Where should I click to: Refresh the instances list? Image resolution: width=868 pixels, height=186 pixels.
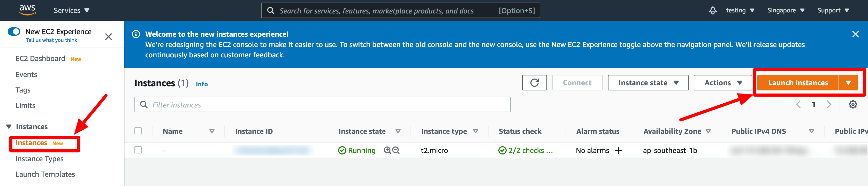pos(534,83)
